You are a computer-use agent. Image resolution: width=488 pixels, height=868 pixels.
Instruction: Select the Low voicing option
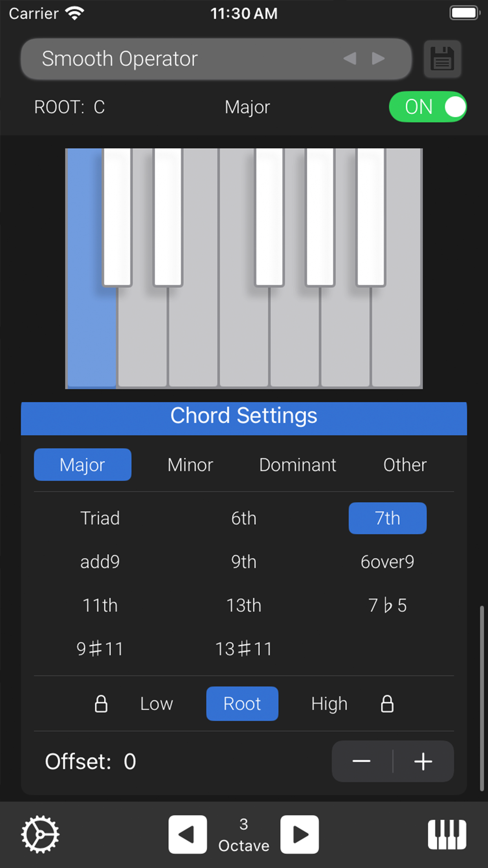[x=156, y=704]
